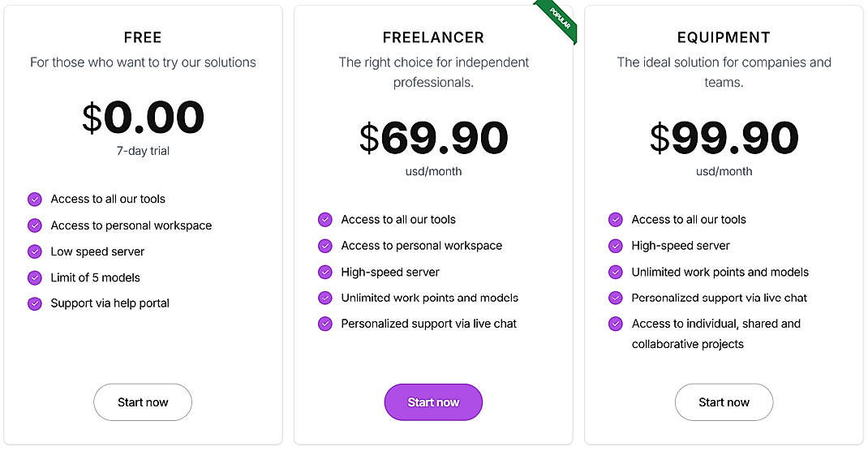Select the FREELANCER plan title

tap(433, 37)
